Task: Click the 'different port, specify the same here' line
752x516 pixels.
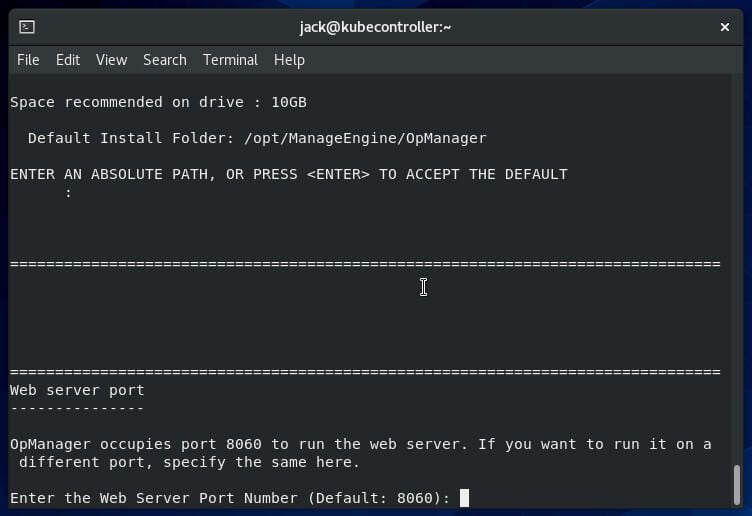Action: click(189, 462)
